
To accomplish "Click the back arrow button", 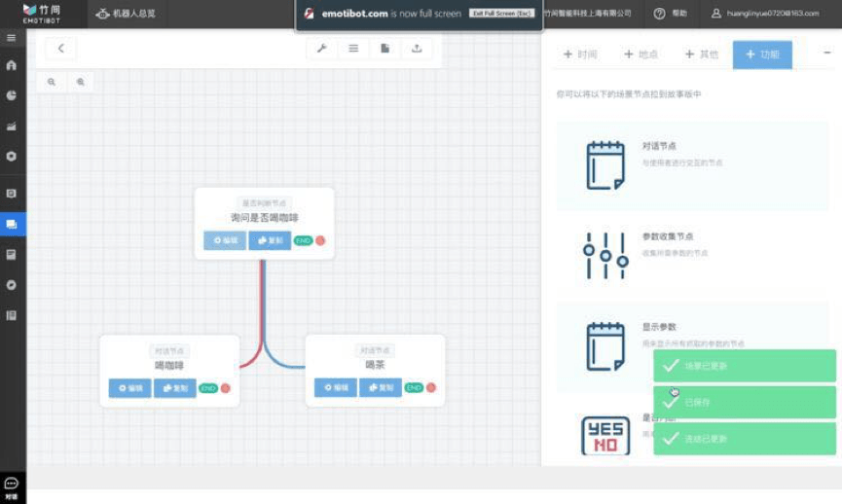I will 60,49.
